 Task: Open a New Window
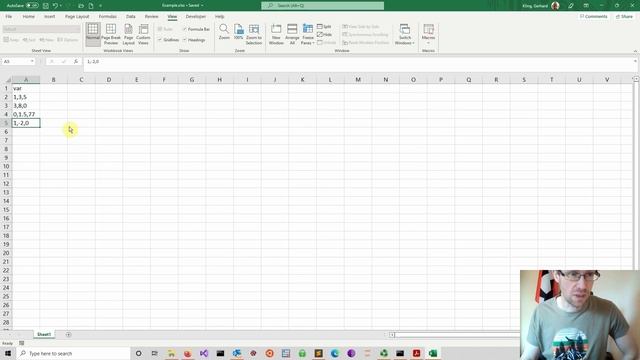click(x=276, y=34)
